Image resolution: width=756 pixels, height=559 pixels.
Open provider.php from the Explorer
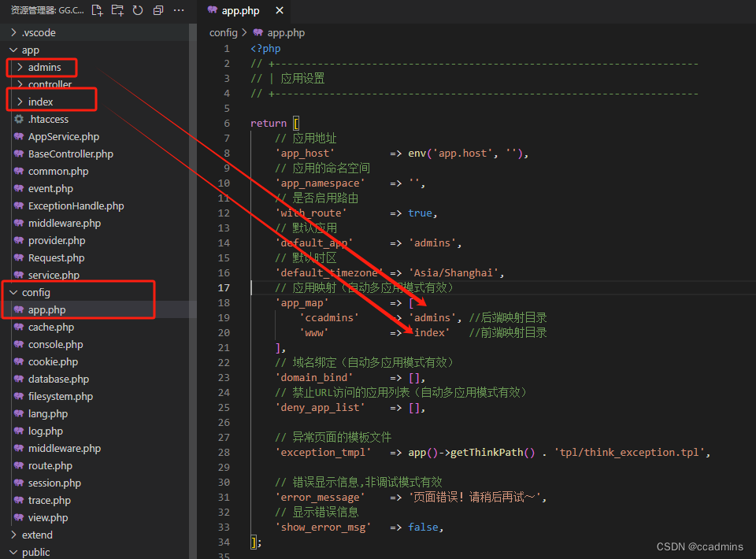pos(50,240)
